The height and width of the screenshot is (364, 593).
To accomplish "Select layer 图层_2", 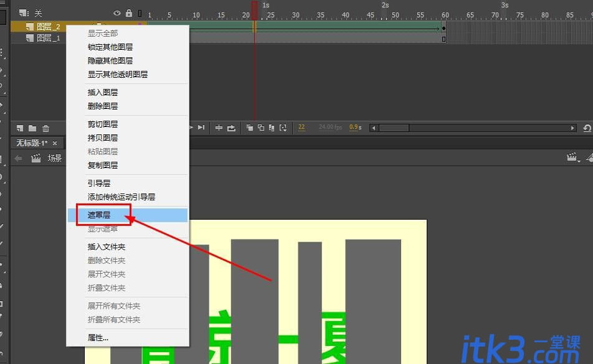I will pos(49,27).
